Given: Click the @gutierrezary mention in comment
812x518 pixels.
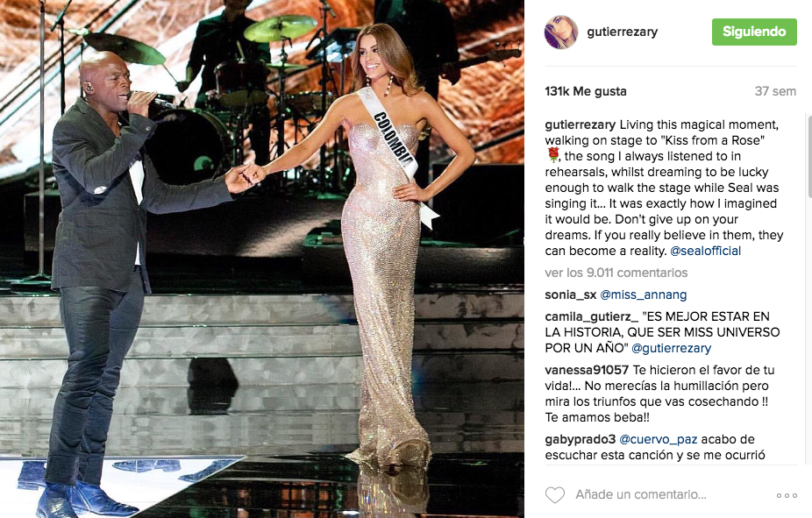Looking at the screenshot, I should pyautogui.click(x=671, y=348).
